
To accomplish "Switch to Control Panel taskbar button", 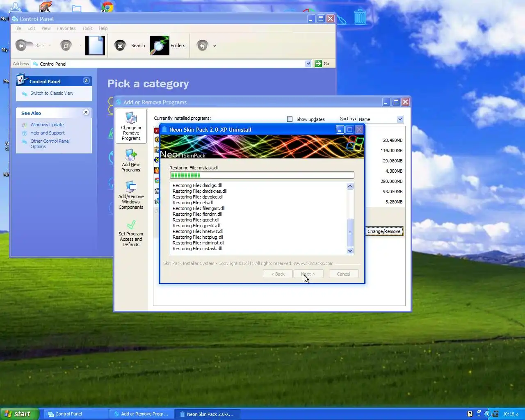I will (76, 414).
